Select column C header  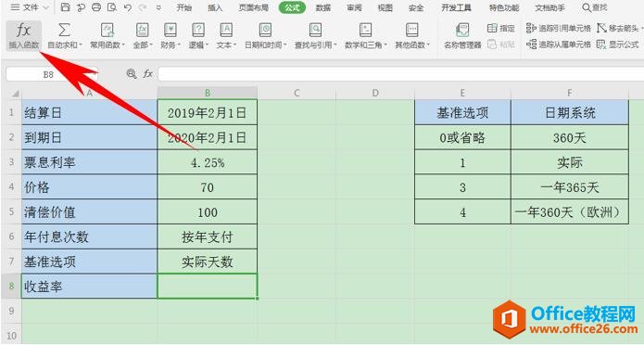(x=297, y=94)
